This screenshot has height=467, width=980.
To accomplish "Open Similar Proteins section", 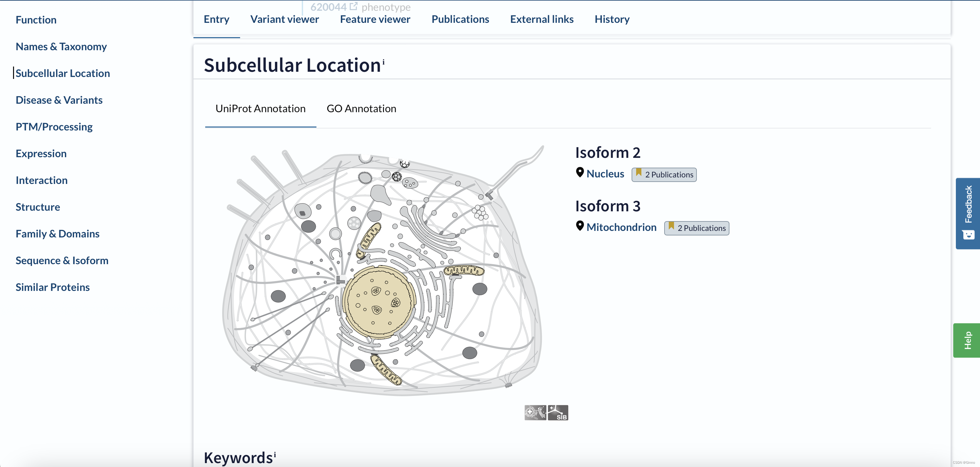I will [x=53, y=287].
